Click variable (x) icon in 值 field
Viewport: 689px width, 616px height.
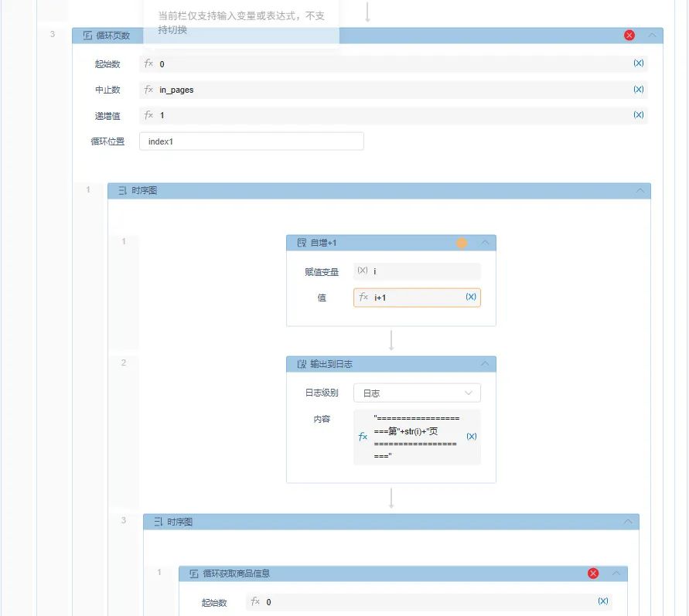(x=470, y=297)
